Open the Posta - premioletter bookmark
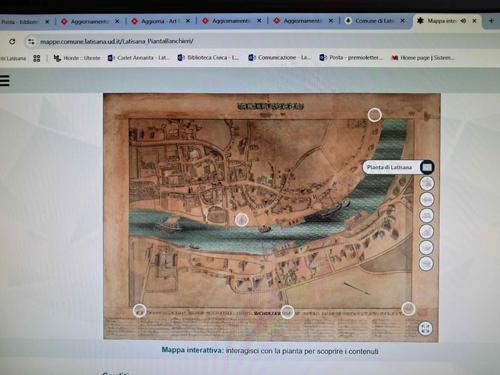This screenshot has height=375, width=500. [351, 57]
